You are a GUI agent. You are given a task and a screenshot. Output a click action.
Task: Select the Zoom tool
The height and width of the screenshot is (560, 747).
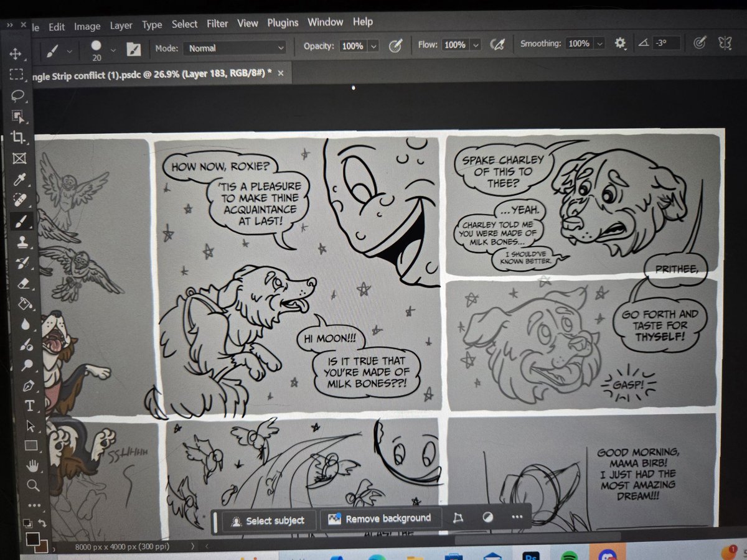click(34, 485)
